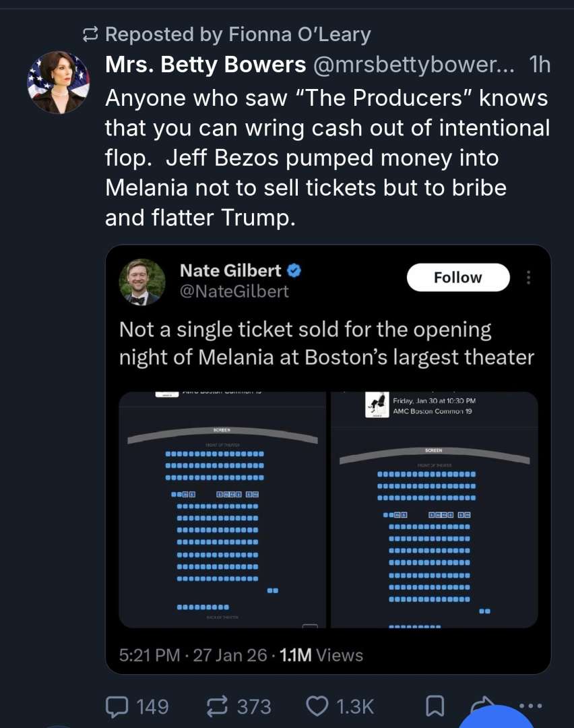Bookmark this post

click(x=435, y=706)
